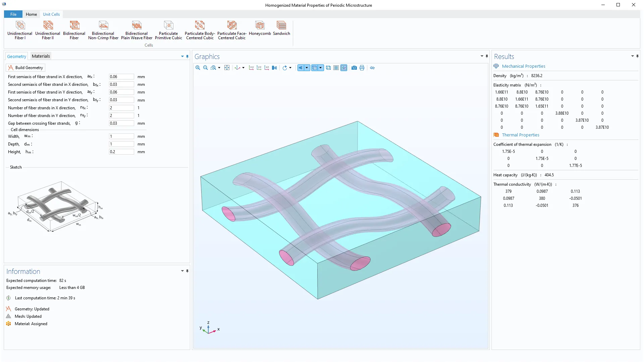Toggle the axis orientation display button
The image size is (644, 362).
click(x=344, y=68)
